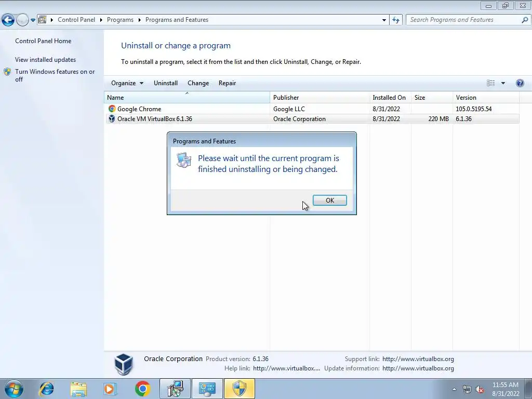Sort by the Installed On column header
The width and height of the screenshot is (532, 399).
(x=390, y=97)
